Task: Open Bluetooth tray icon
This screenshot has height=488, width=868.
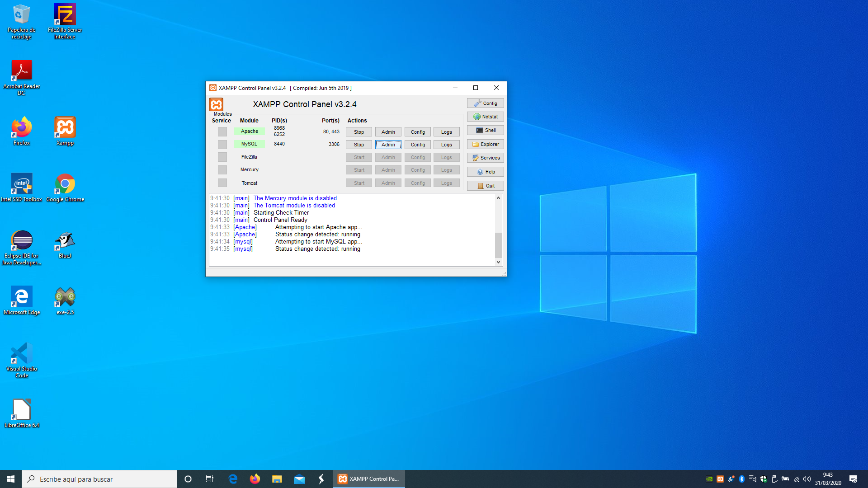Action: pyautogui.click(x=742, y=479)
